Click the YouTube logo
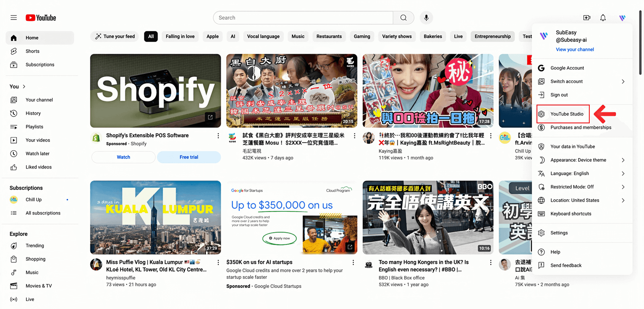 (41, 18)
